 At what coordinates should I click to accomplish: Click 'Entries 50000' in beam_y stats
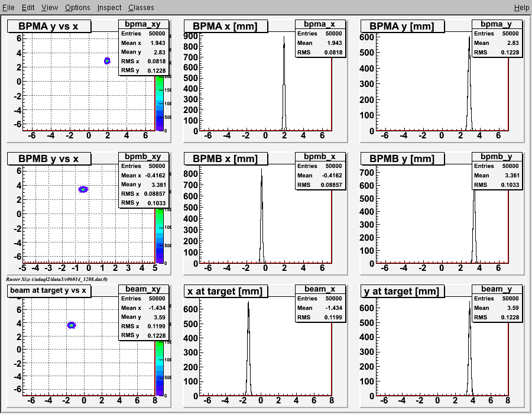pos(497,298)
